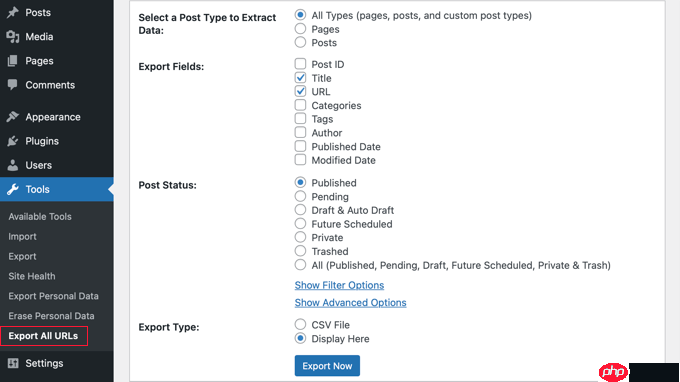
Task: Uncheck the Title export field
Action: [300, 78]
